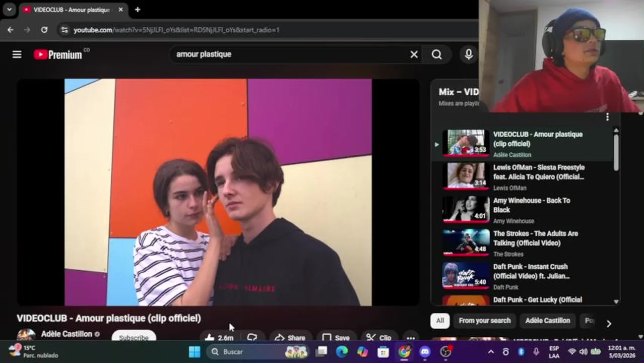
Task: Save the video to a playlist
Action: [336, 337]
